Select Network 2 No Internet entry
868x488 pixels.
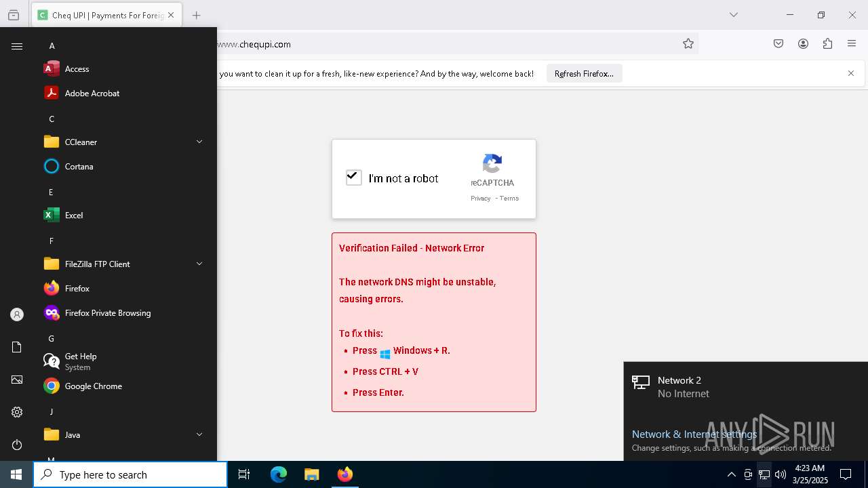point(746,386)
